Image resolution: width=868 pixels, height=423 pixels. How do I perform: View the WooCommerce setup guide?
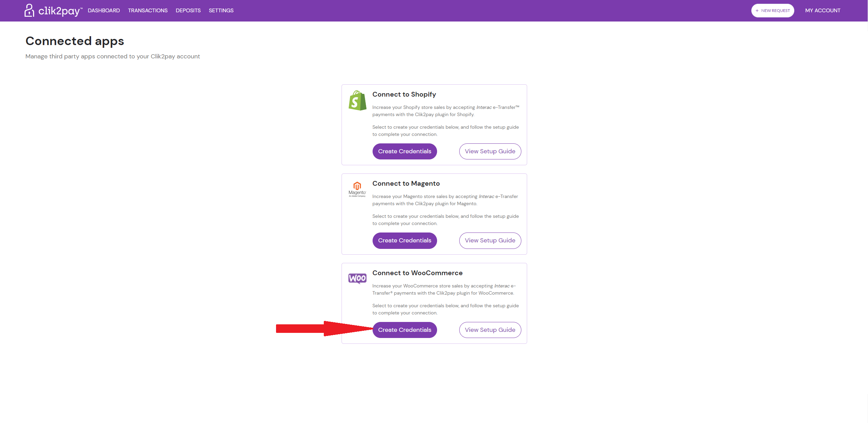490,330
